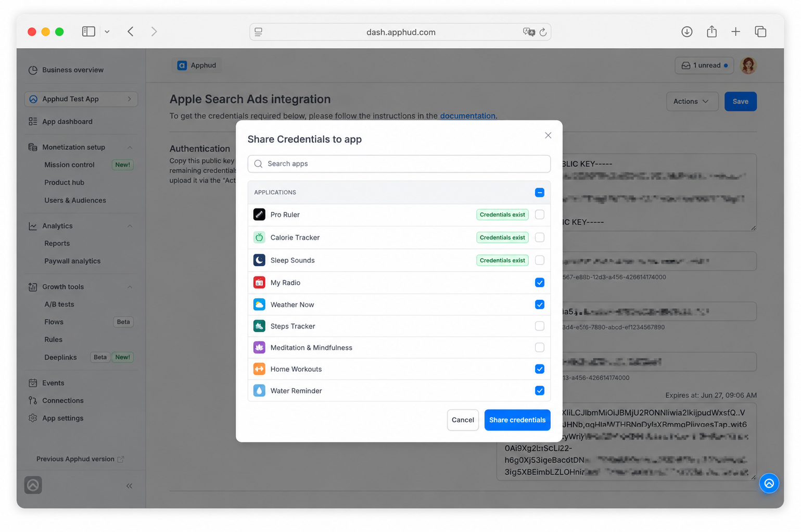Click the Search apps field
Image resolution: width=801 pixels, height=532 pixels.
pyautogui.click(x=399, y=164)
